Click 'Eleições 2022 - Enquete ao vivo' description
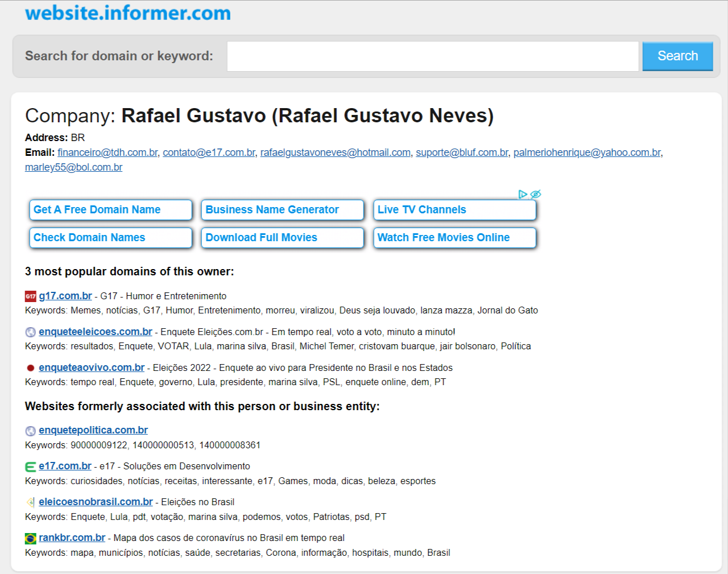The width and height of the screenshot is (728, 574). point(303,368)
